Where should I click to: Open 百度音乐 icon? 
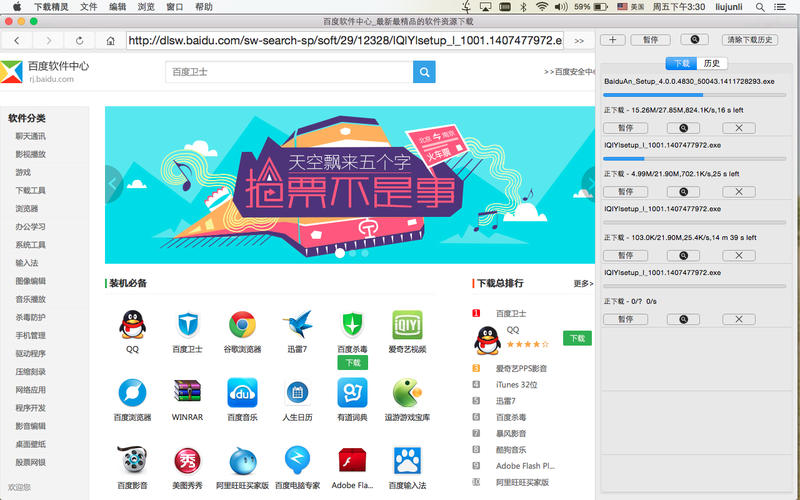click(242, 392)
